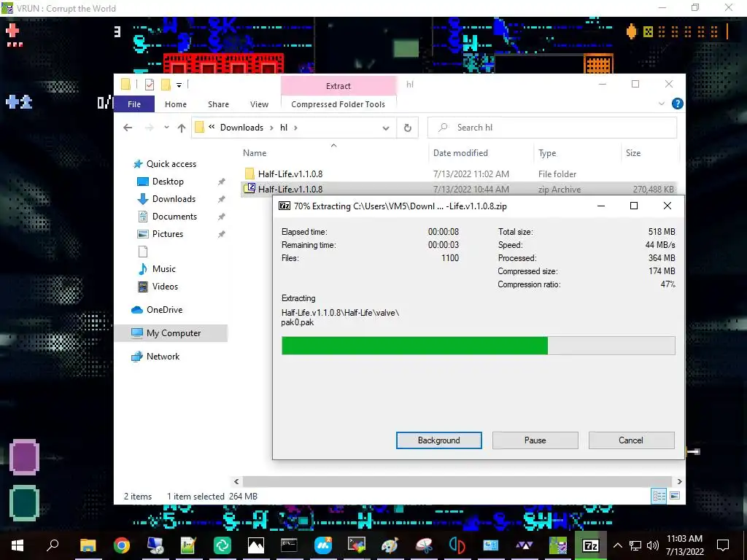Launch Google Chrome from taskbar

(122, 545)
